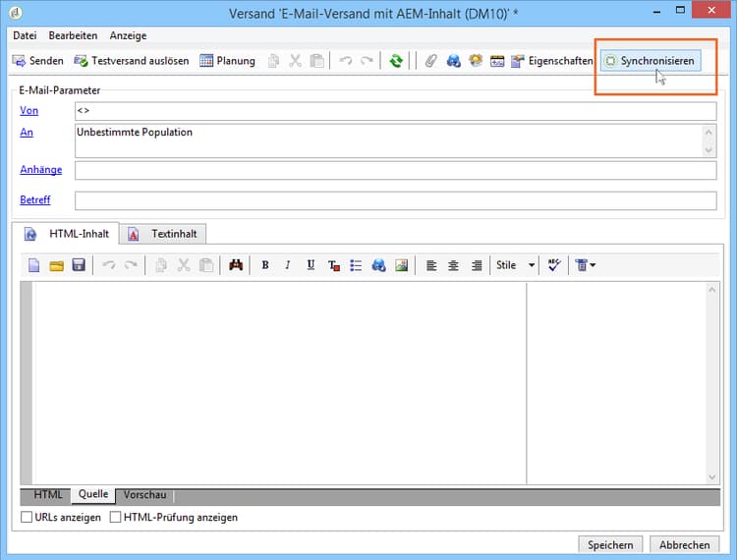Click into the Anhänge field
737x560 pixels.
tap(396, 171)
